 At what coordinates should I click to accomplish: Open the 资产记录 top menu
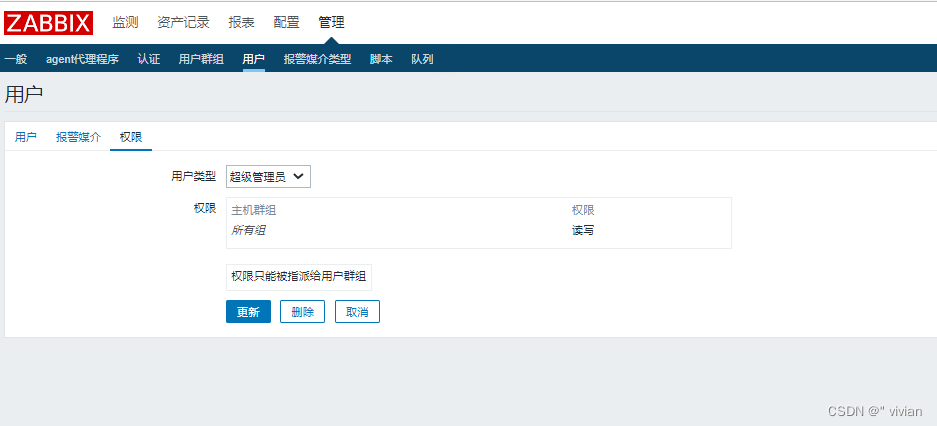[x=183, y=23]
